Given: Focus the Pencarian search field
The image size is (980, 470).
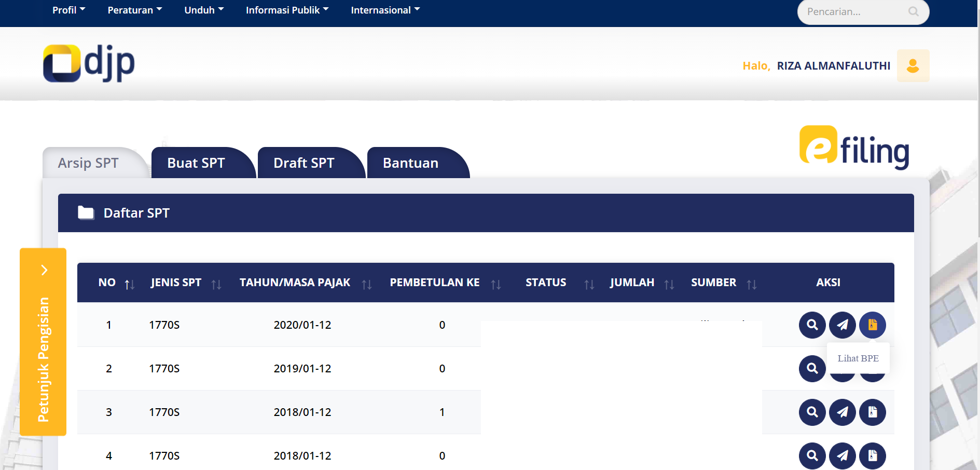Looking at the screenshot, I should point(853,11).
